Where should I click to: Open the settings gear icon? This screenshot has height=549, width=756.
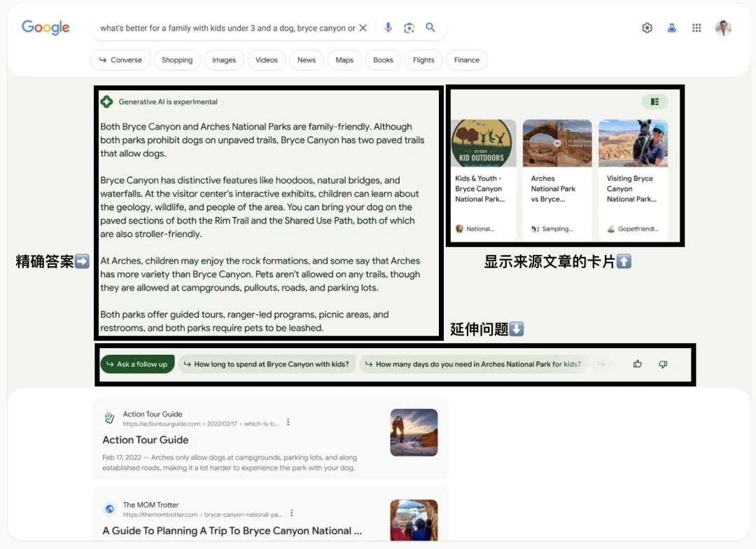(647, 28)
